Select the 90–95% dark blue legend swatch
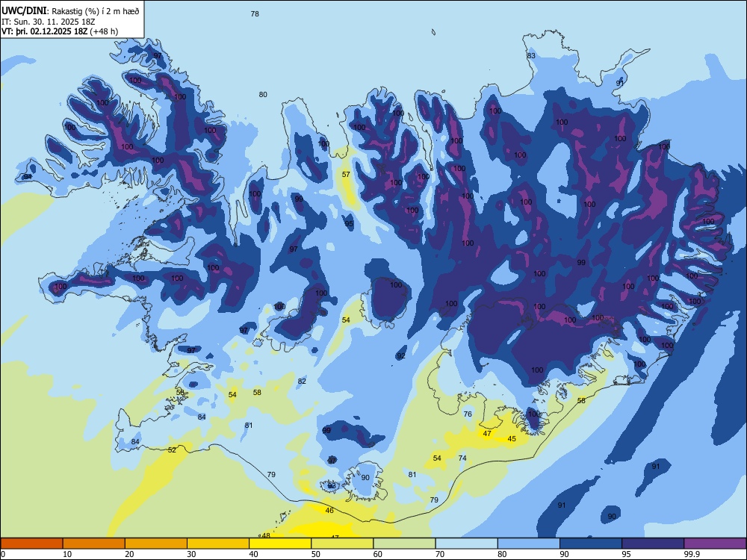 (591, 544)
